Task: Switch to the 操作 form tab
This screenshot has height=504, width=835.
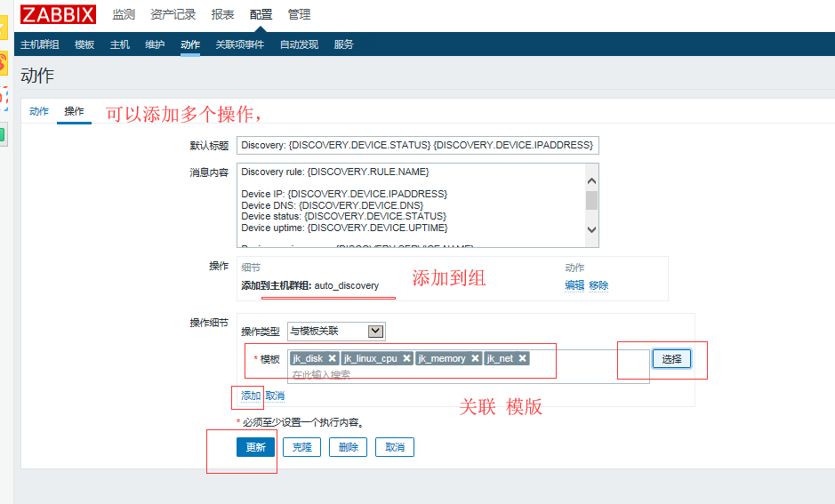Action: click(x=74, y=111)
